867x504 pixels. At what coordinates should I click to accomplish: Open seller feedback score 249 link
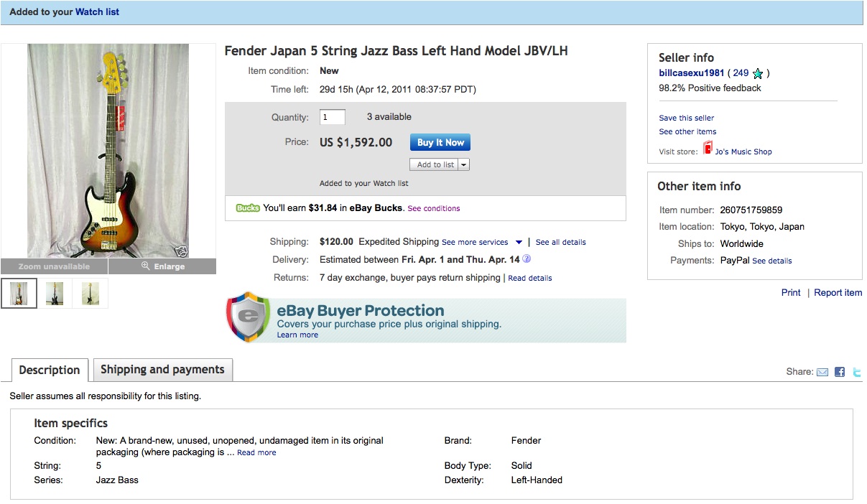[x=741, y=73]
